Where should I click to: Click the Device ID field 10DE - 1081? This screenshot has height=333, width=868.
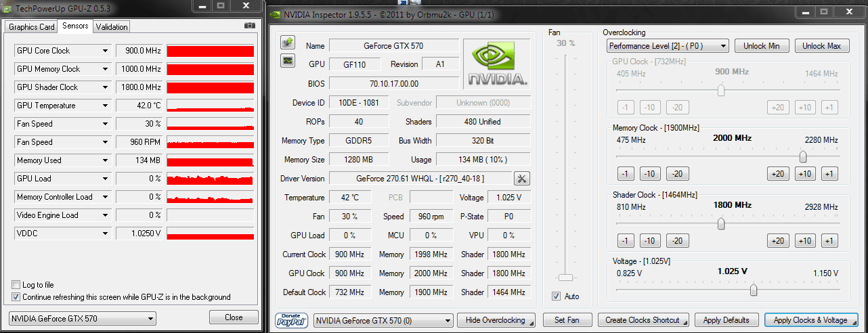pyautogui.click(x=359, y=103)
